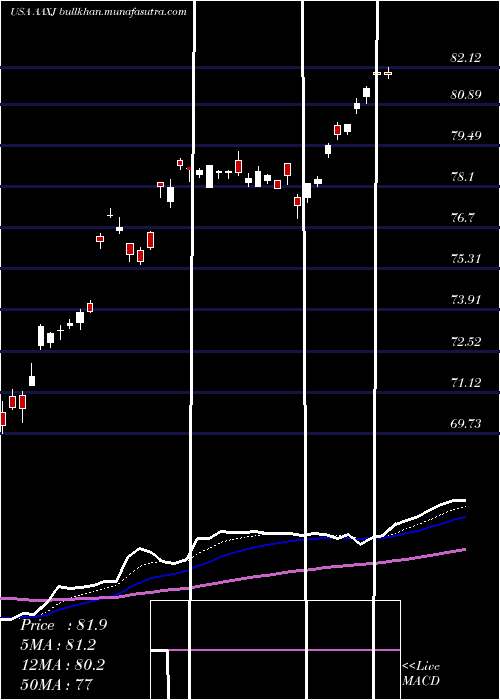Screen dimensions: 500x700
Task: Click the 50MA : 77 readout
Action: point(56,685)
